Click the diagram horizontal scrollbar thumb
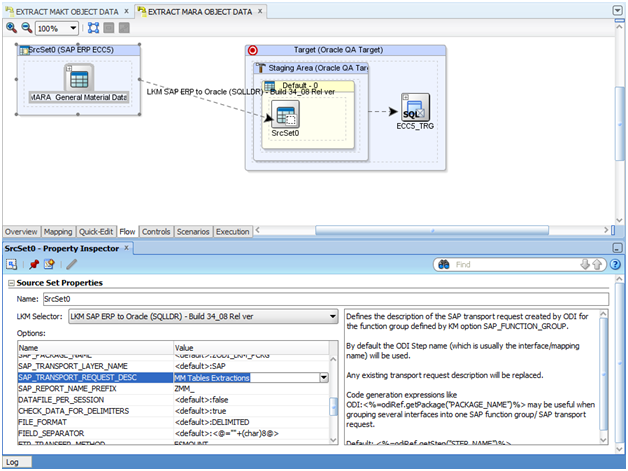Viewport: 628px width, 471px height. coord(432,230)
